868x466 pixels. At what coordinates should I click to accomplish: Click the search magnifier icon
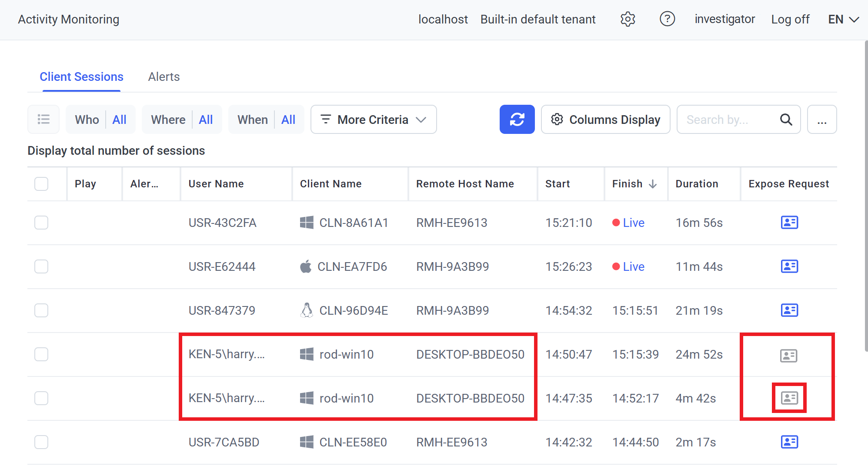tap(786, 120)
